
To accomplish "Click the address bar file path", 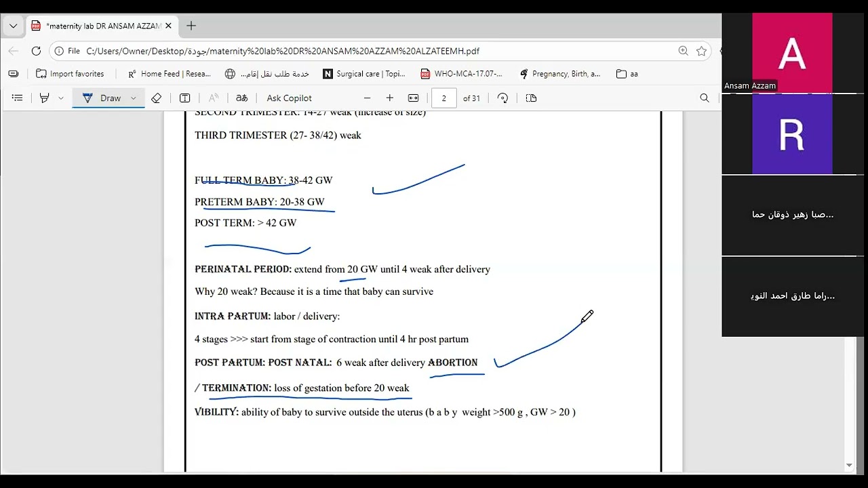I will (x=283, y=51).
